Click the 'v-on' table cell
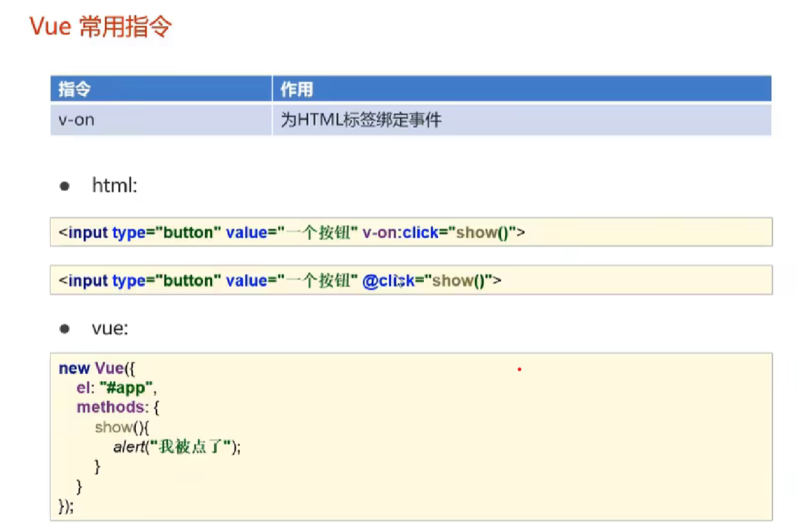Screen dimensions: 800x532 click(161, 120)
